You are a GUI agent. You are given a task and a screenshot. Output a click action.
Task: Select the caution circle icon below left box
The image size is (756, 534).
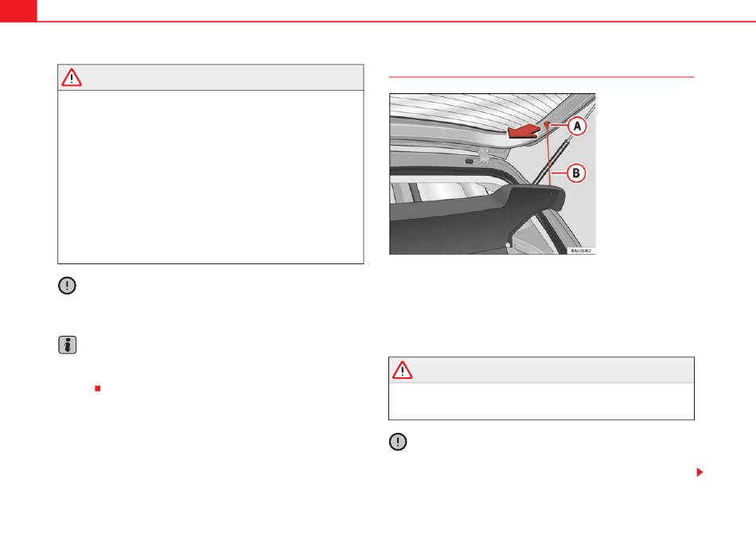click(x=67, y=286)
